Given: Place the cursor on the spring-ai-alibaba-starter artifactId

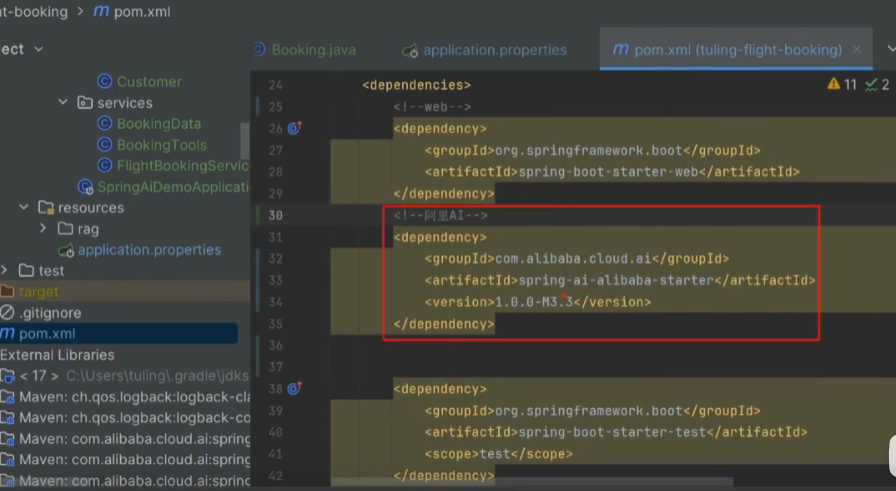Looking at the screenshot, I should coord(616,280).
